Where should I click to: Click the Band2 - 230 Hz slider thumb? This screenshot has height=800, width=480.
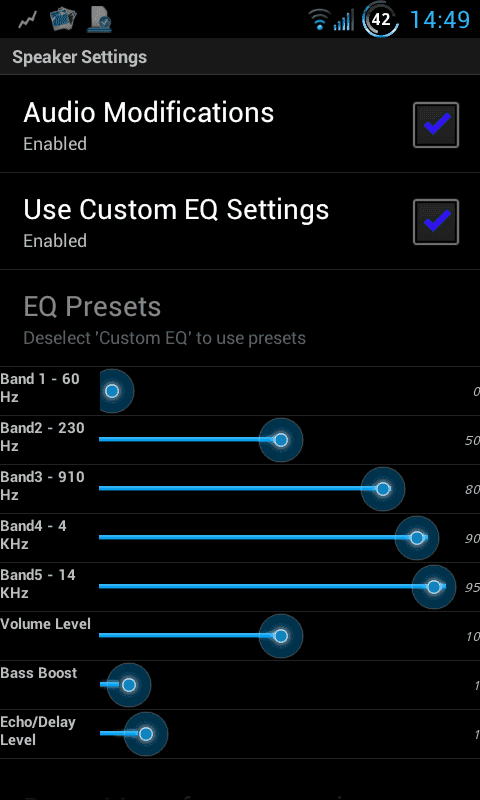281,440
